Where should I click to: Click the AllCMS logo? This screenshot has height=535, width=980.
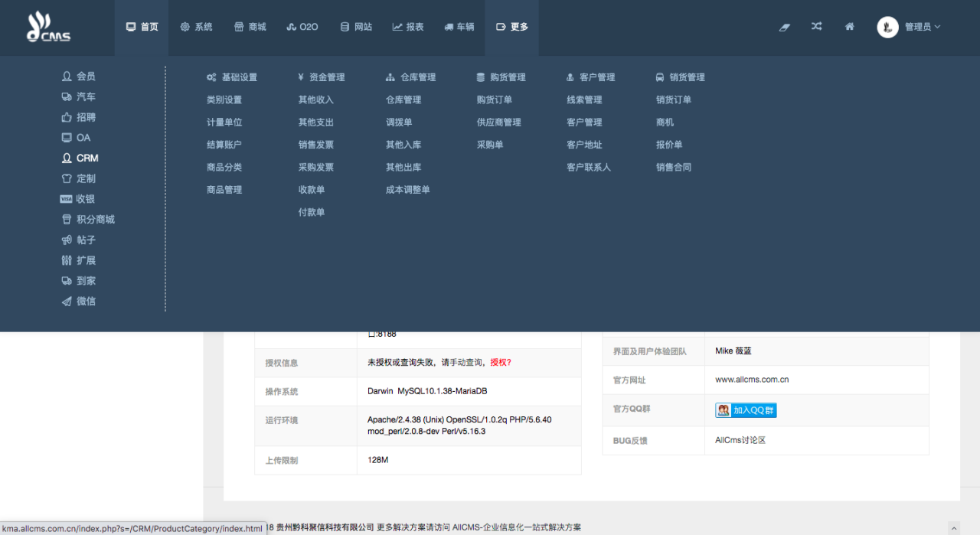click(48, 27)
